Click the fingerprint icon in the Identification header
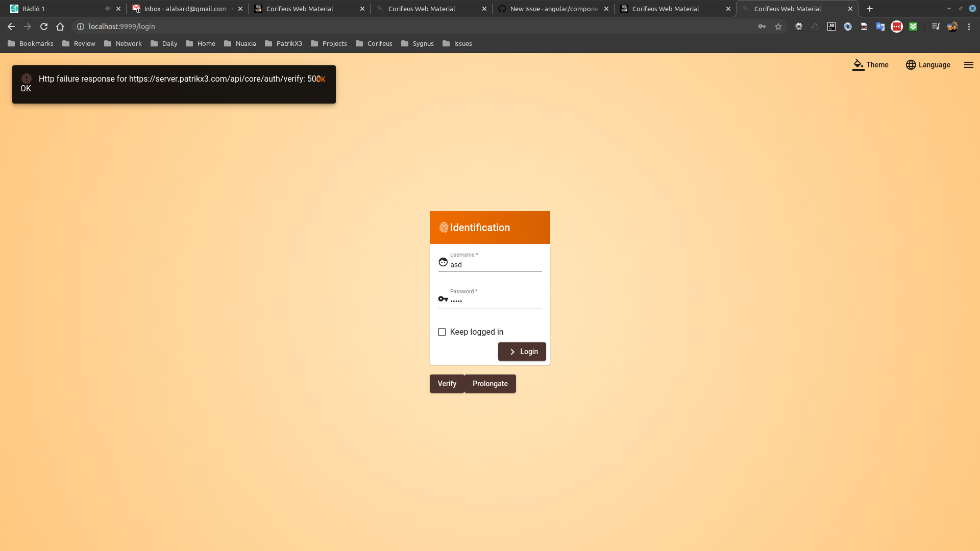This screenshot has width=980, height=551. [443, 228]
